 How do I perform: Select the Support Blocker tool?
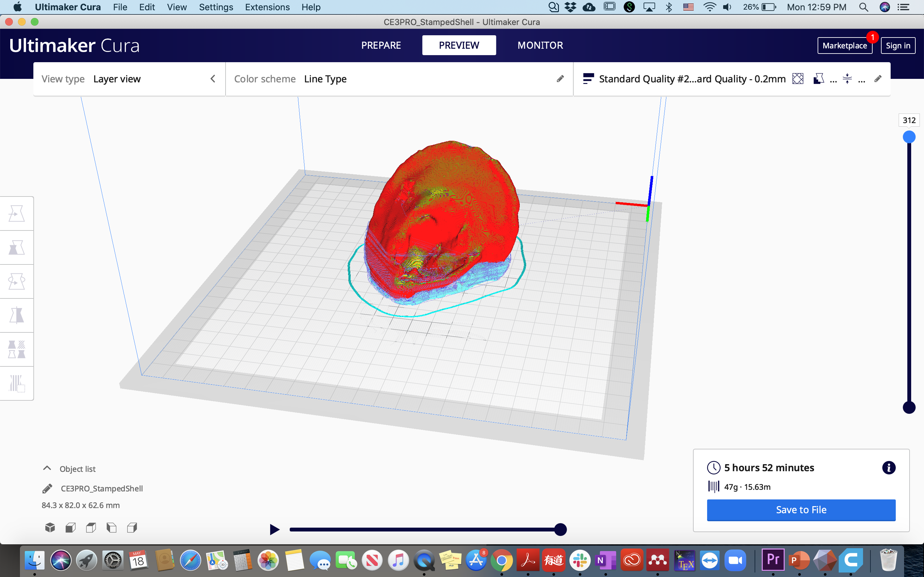(16, 383)
